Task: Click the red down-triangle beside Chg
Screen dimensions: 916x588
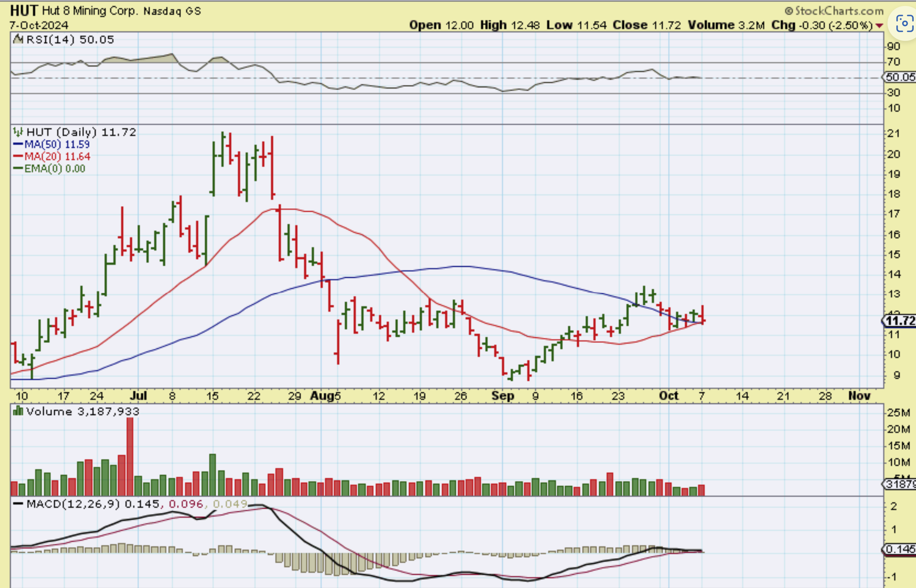Action: [x=879, y=26]
